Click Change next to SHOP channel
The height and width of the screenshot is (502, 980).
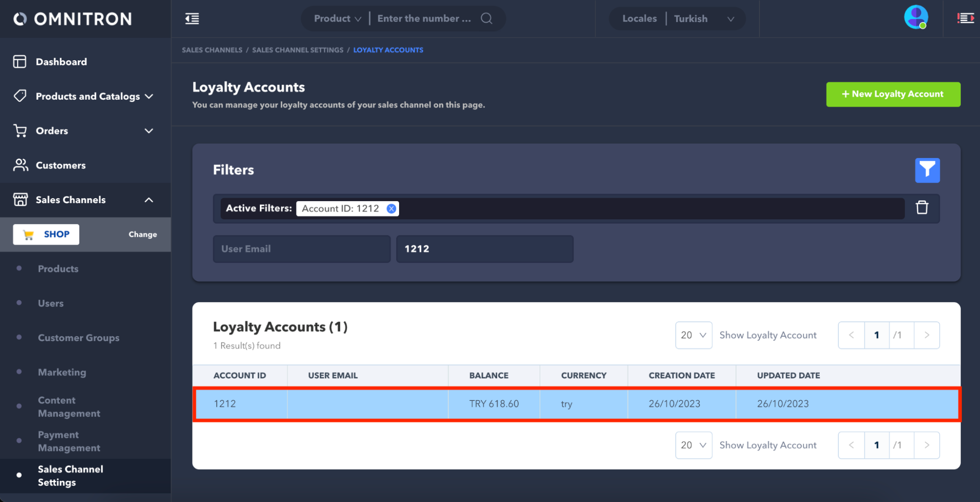coord(143,235)
